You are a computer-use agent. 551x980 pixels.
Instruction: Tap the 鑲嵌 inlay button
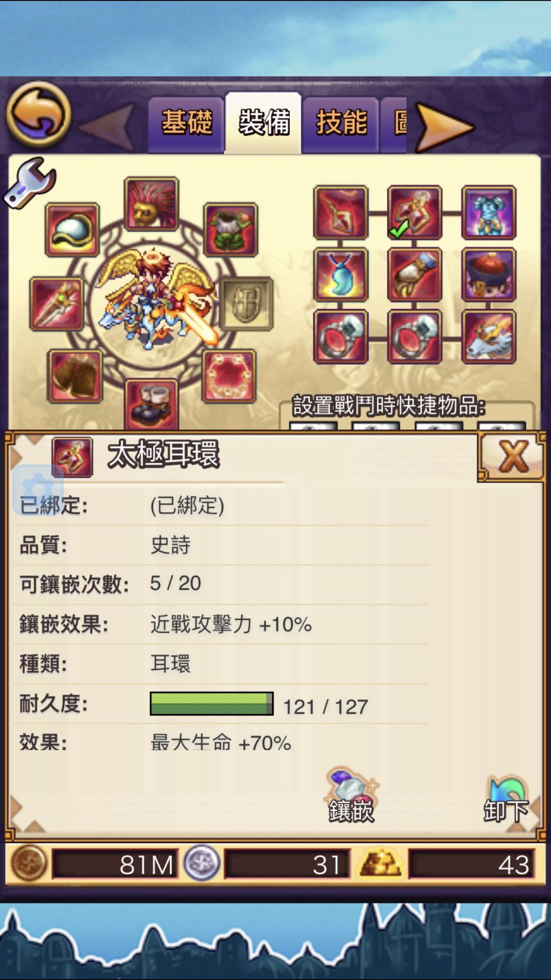click(351, 795)
